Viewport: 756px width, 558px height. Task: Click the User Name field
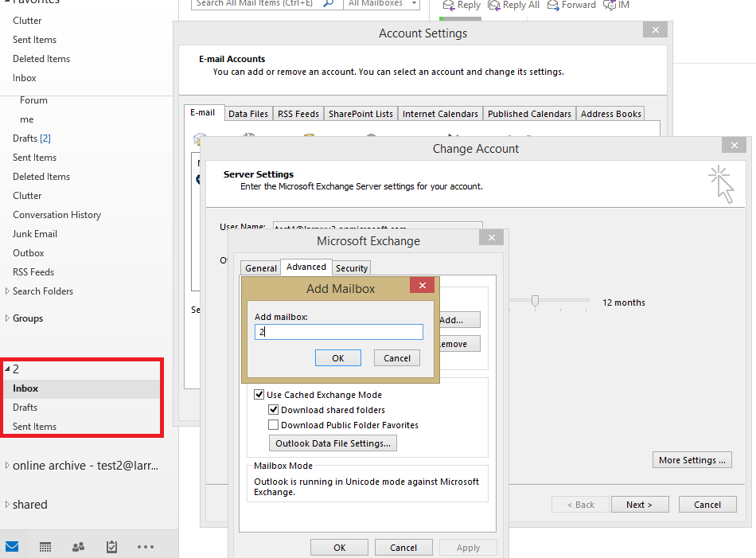[x=377, y=226]
